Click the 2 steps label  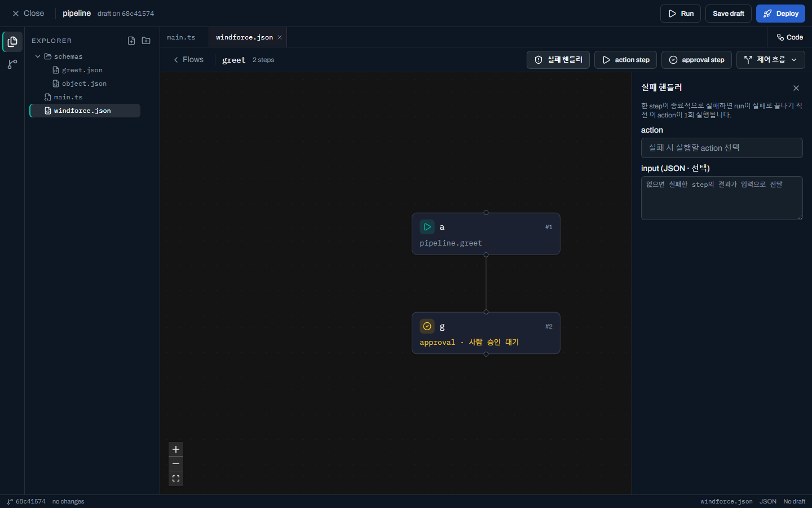click(x=263, y=60)
